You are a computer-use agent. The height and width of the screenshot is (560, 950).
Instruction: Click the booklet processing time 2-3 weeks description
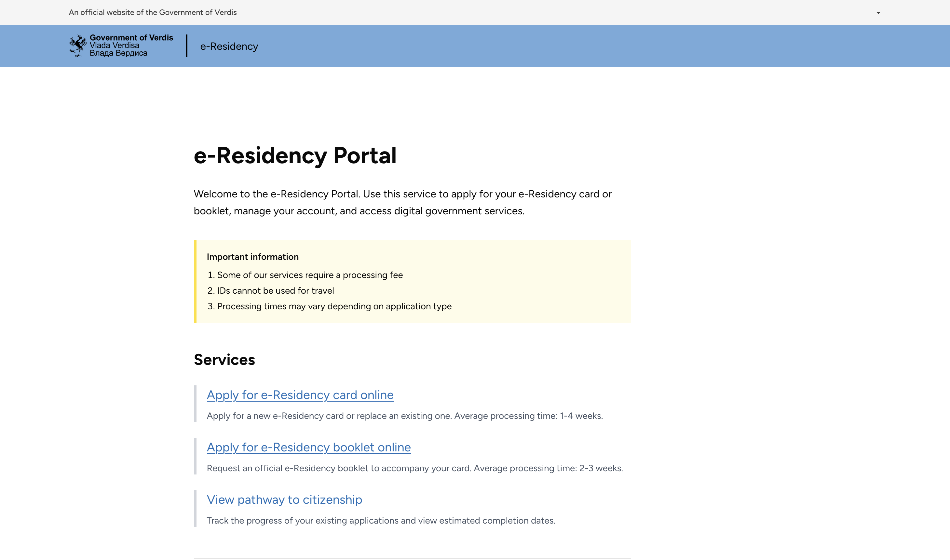(414, 468)
